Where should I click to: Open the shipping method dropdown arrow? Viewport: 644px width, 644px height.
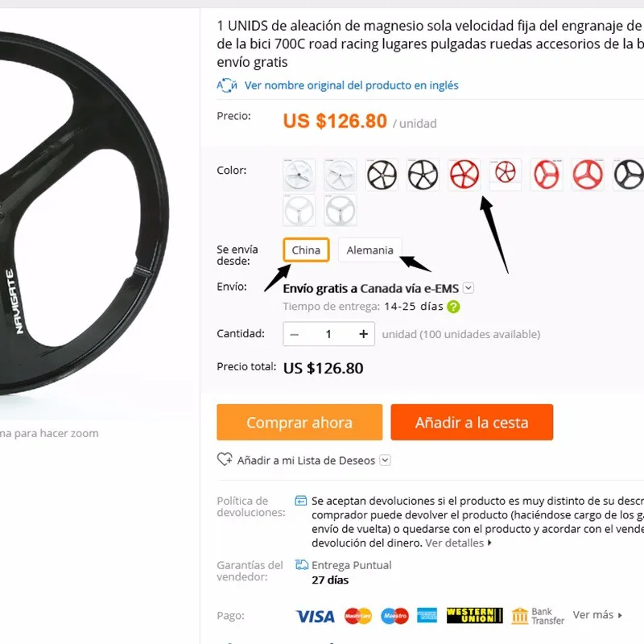tap(469, 287)
